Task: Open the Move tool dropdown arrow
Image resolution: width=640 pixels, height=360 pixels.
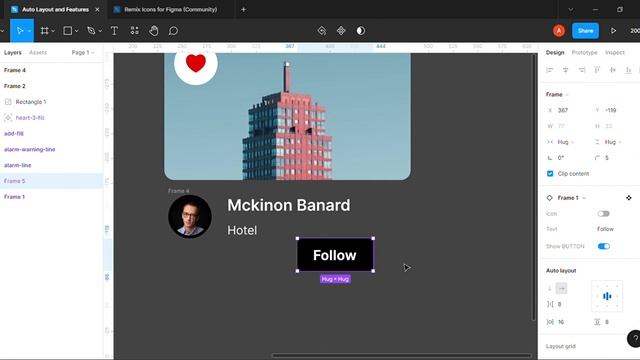Action: tap(29, 31)
